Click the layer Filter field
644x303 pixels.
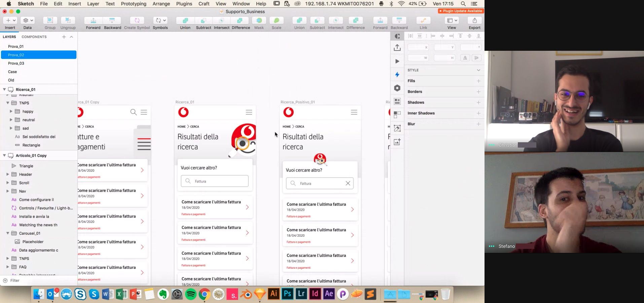point(39,280)
